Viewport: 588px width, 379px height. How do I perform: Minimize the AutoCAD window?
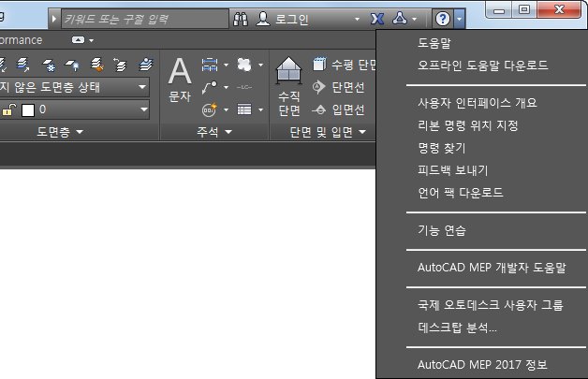(x=499, y=10)
